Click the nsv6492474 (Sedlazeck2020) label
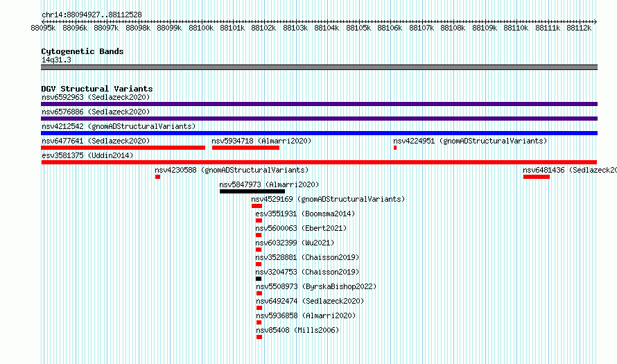Image resolution: width=617 pixels, height=364 pixels. tap(310, 301)
